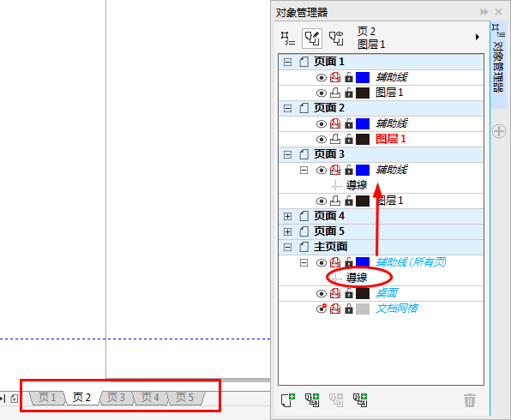Collapse 主页面 tree node
Viewport: 511px width, 420px height.
(x=287, y=248)
